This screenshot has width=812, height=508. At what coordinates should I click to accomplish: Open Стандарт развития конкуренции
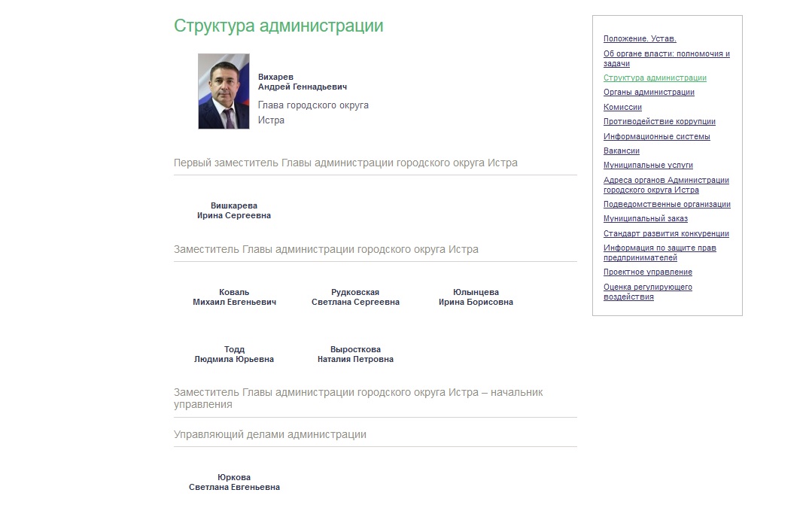click(x=666, y=234)
